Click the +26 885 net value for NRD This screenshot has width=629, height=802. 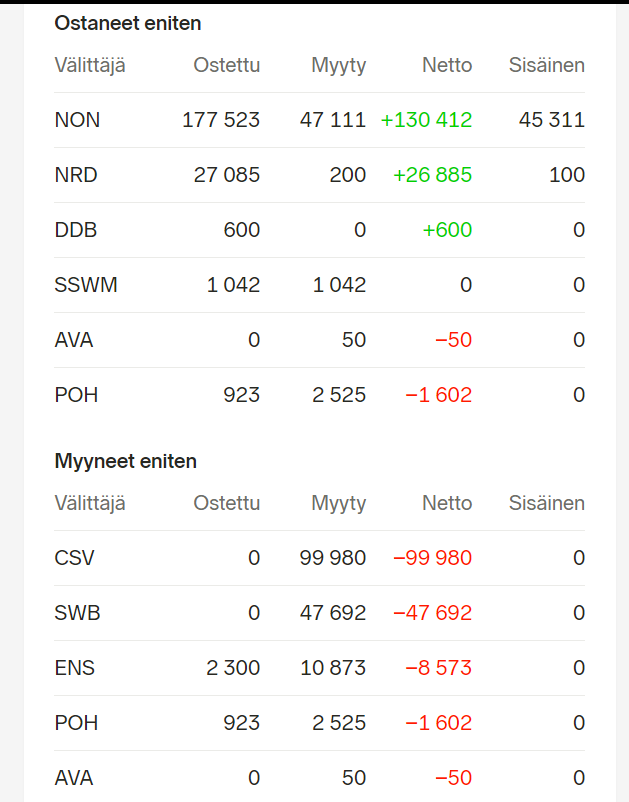pyautogui.click(x=432, y=176)
